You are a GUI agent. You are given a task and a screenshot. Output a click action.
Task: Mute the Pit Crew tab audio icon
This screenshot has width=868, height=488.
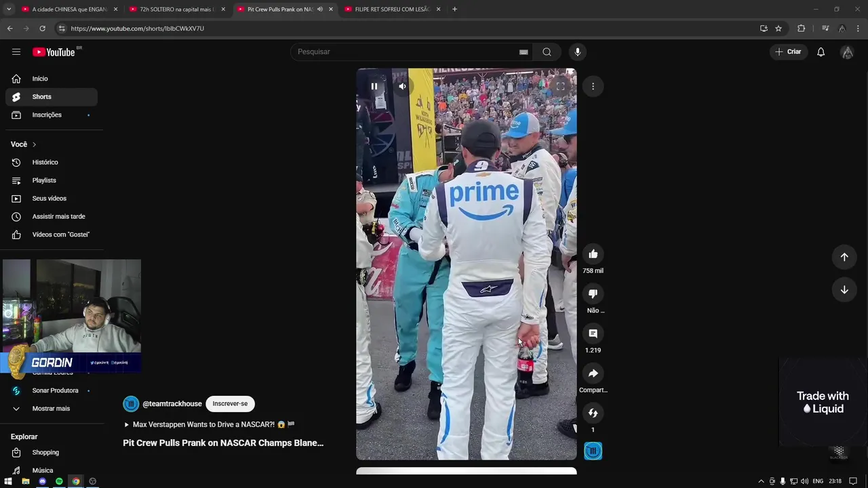tap(319, 9)
